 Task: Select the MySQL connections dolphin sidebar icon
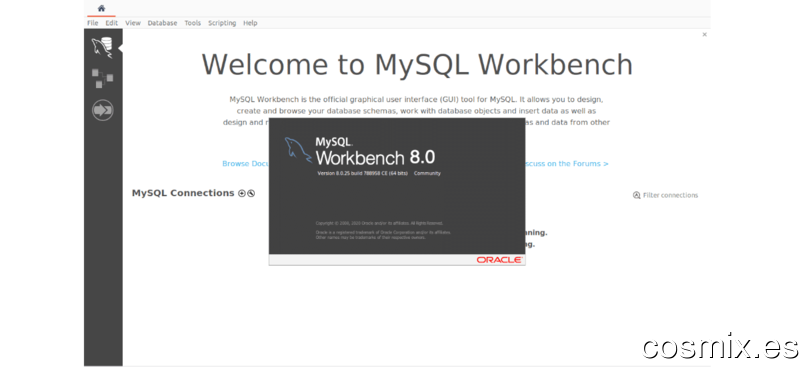click(103, 47)
